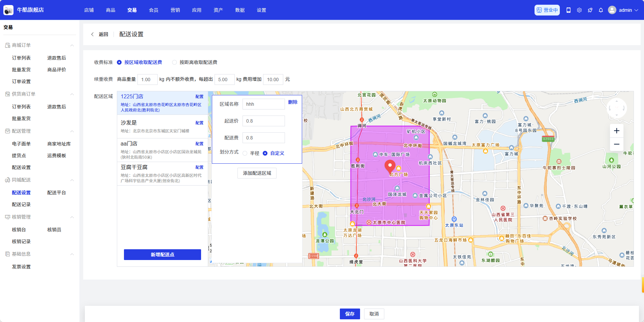The image size is (644, 322).
Task: Click the 区域名称 input field
Action: point(263,104)
